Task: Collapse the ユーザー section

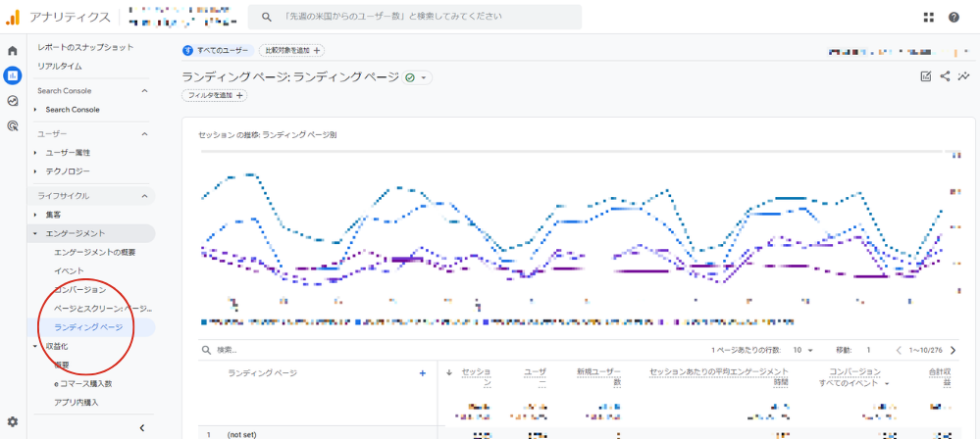Action: (144, 133)
